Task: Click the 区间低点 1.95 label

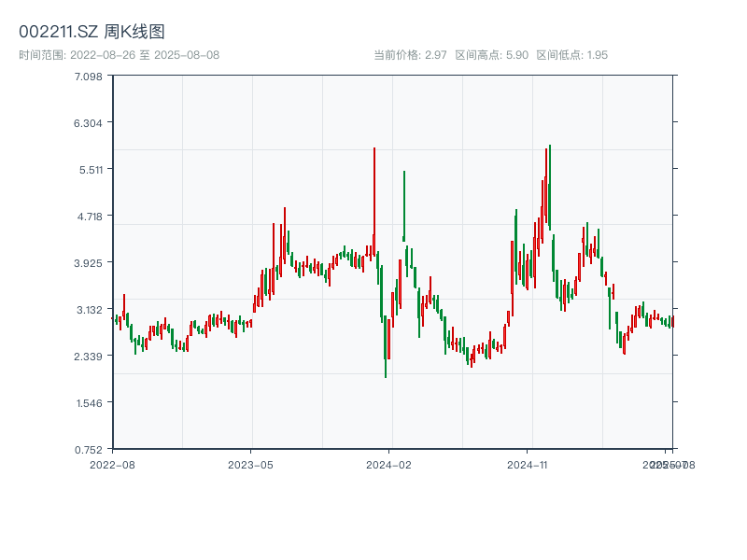Action: coord(571,55)
